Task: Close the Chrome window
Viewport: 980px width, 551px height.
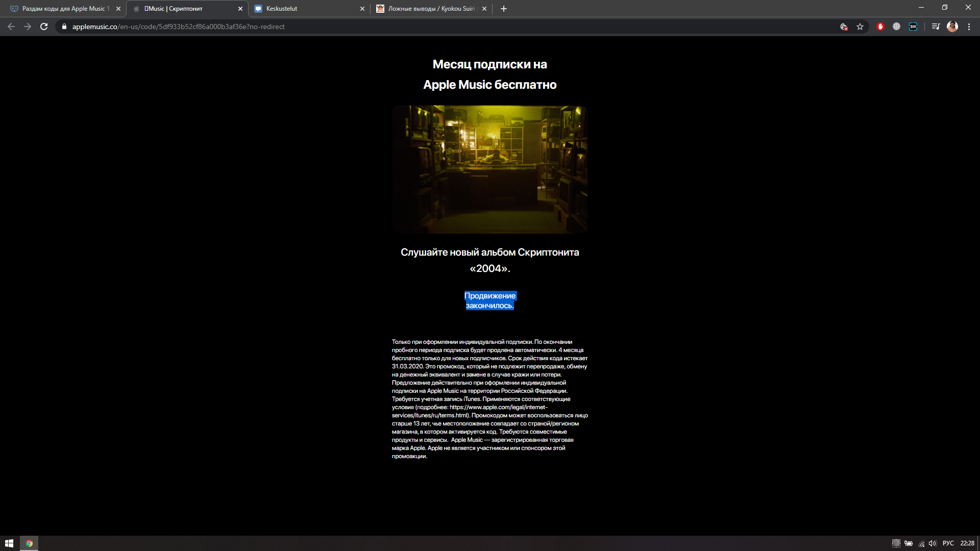Action: pyautogui.click(x=968, y=8)
